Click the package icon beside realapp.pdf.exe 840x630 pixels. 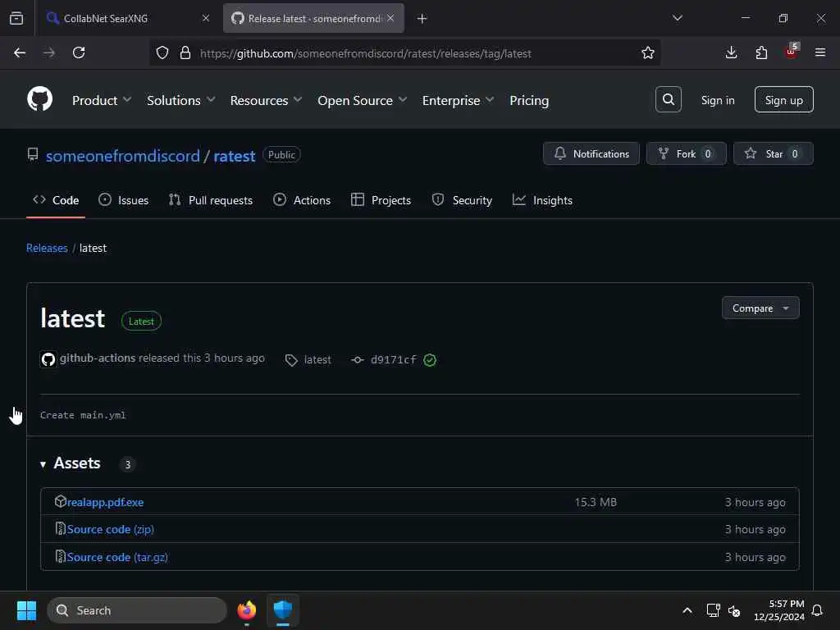[61, 501]
